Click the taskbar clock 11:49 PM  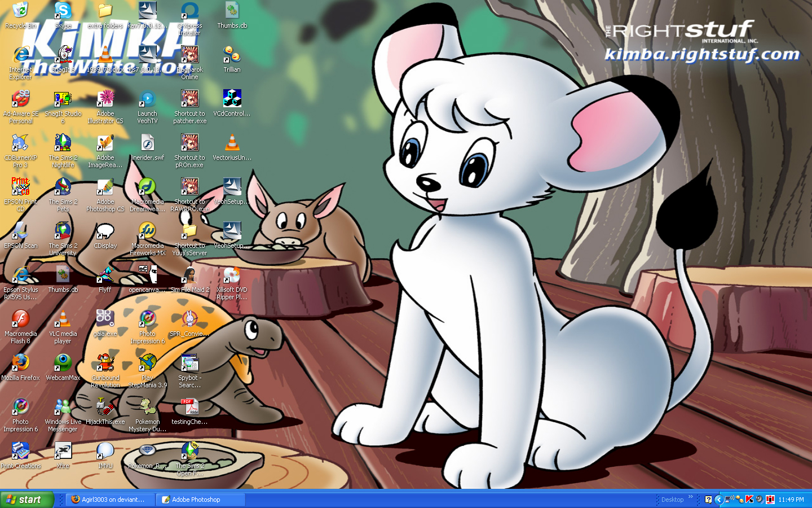click(x=791, y=500)
